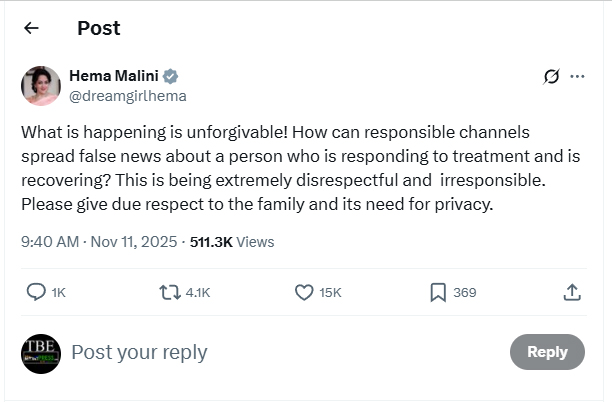Open Grok explain icon on post
Viewport: 612px width, 402px height.
pos(550,77)
